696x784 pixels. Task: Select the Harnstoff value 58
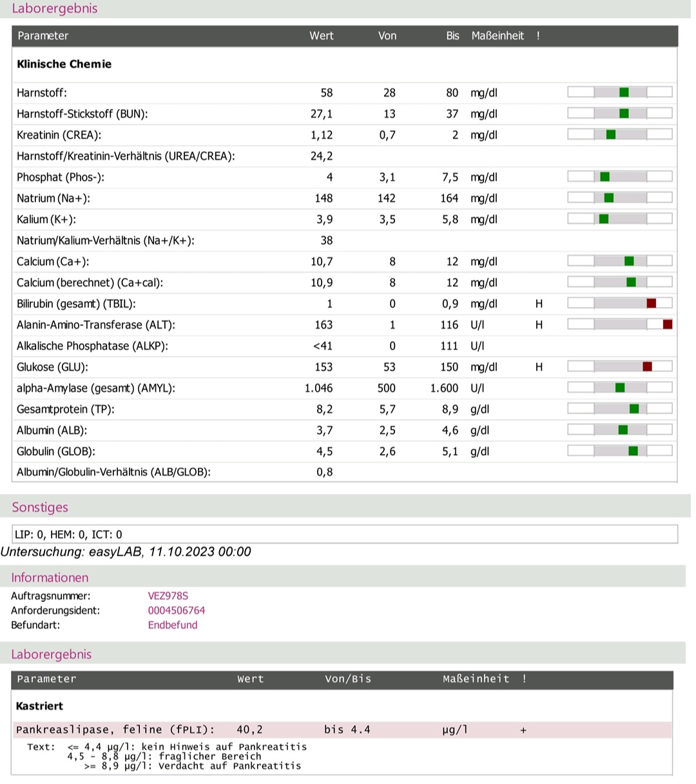coord(326,93)
